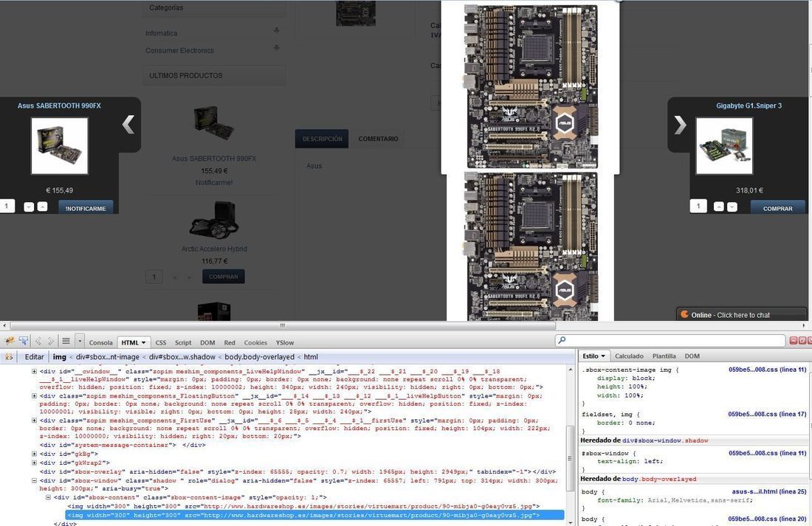Select the system-message-container div line
Viewport: 812px width, 526px height.
(123, 445)
